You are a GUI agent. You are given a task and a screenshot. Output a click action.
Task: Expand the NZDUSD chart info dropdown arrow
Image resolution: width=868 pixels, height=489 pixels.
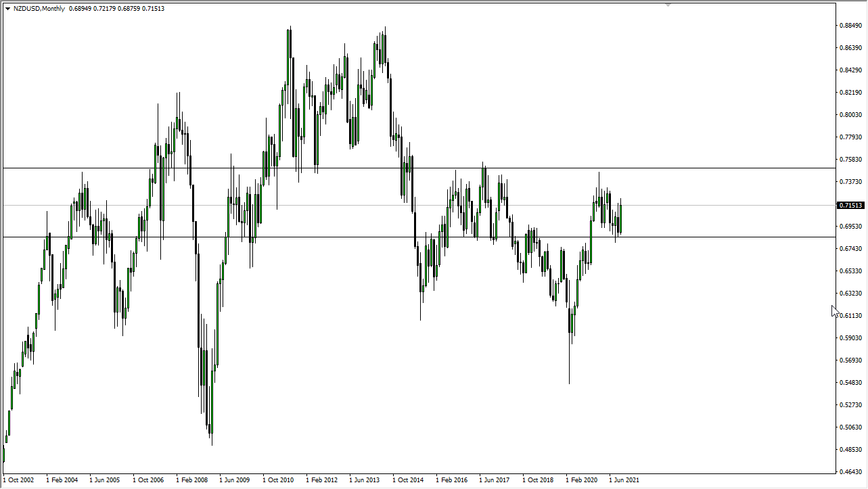[x=6, y=8]
